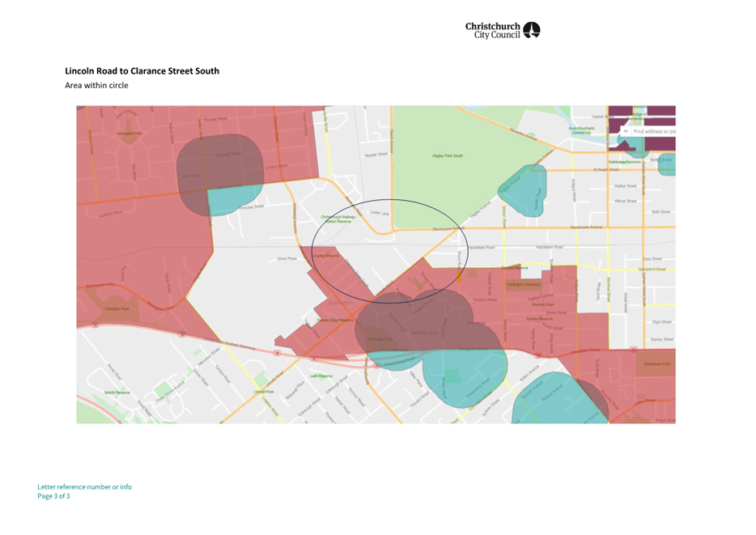The width and height of the screenshot is (756, 535).
Task: Click the Lester Lane label inside circle
Action: coord(380,213)
